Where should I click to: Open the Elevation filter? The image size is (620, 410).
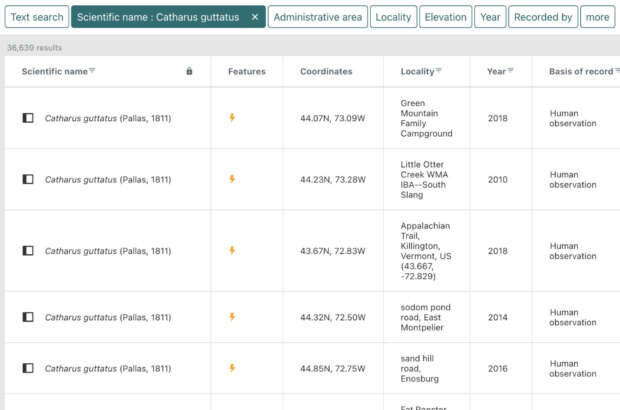445,17
